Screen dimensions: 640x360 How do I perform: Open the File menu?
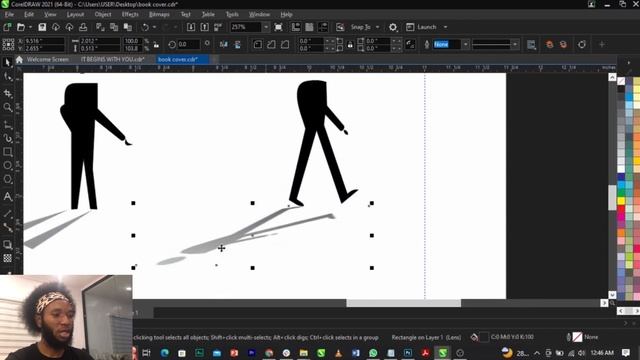tap(9, 14)
